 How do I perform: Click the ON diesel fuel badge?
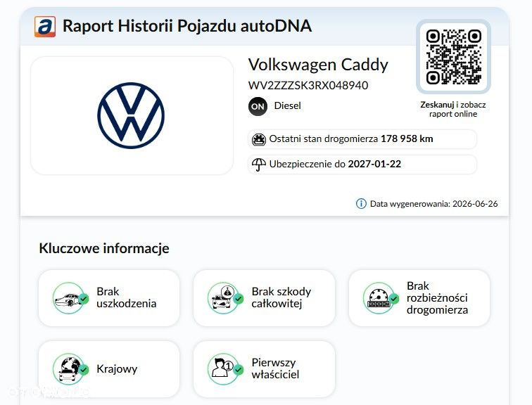[x=258, y=106]
